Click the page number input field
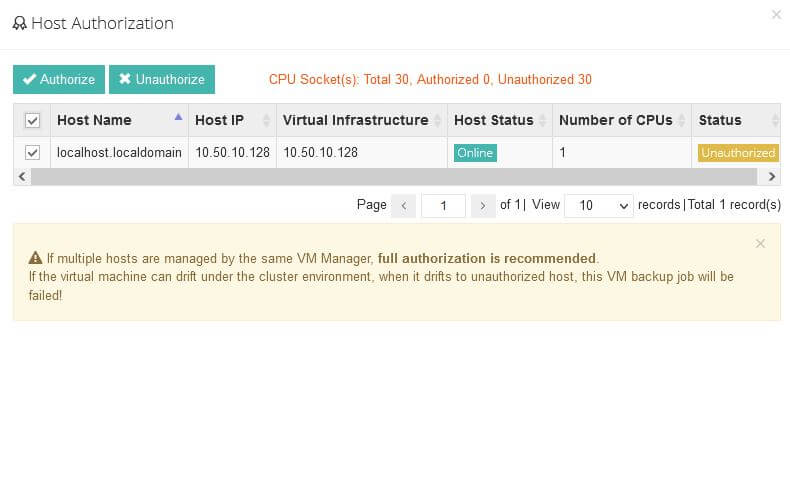 443,205
